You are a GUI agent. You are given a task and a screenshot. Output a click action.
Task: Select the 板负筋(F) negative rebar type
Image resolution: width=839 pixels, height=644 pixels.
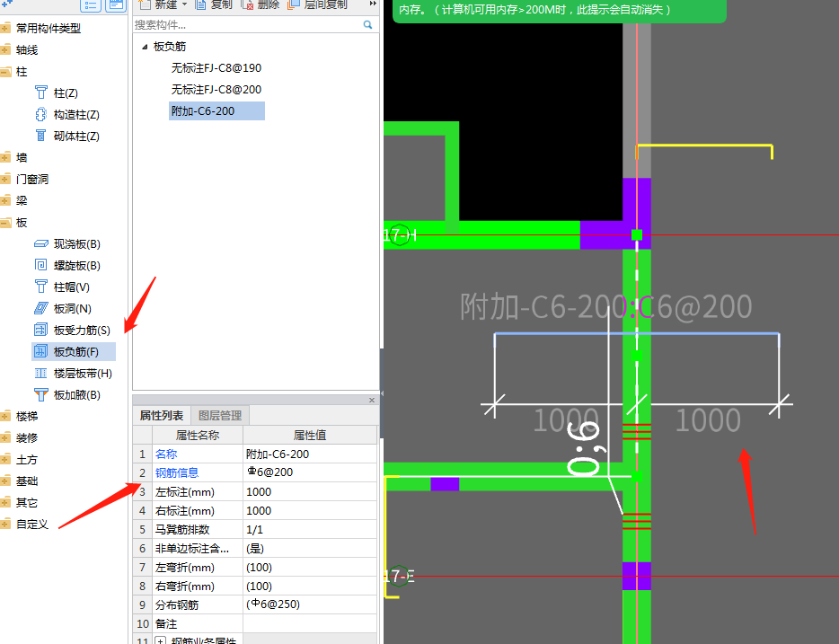74,351
